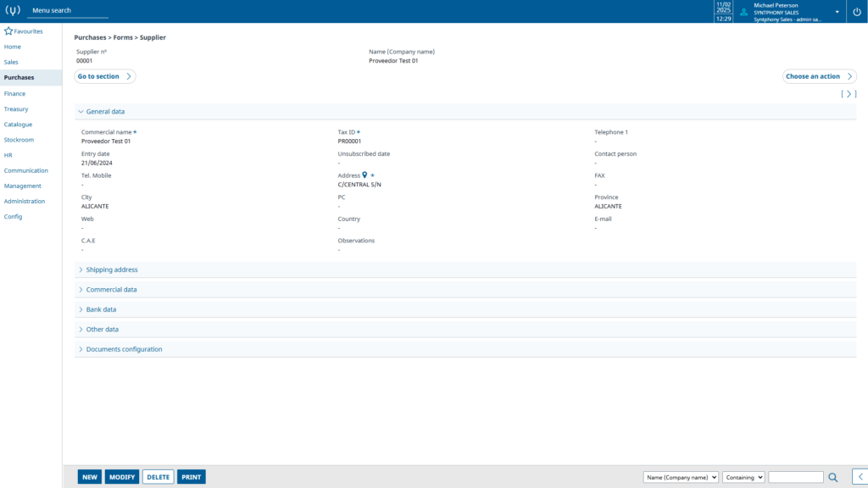
Task: Open the Containing condition dropdown
Action: pos(743,478)
